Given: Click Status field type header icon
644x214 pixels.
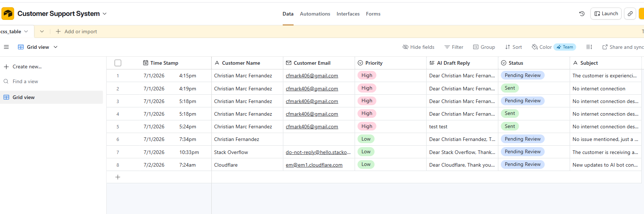Looking at the screenshot, I should point(504,63).
